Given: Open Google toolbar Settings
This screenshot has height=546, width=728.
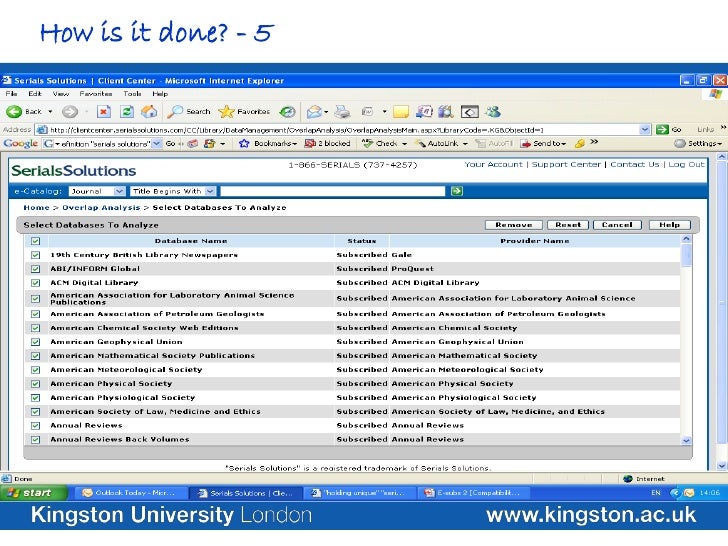Looking at the screenshot, I should pyautogui.click(x=698, y=143).
